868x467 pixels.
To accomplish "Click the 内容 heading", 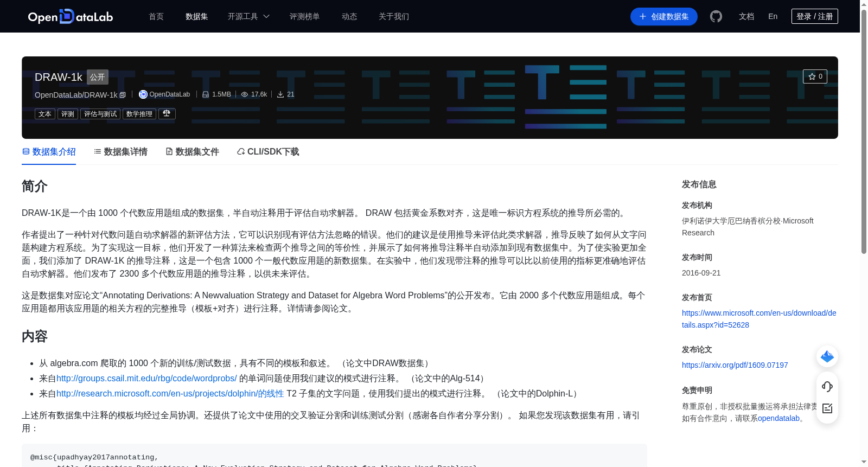I will 35,336.
